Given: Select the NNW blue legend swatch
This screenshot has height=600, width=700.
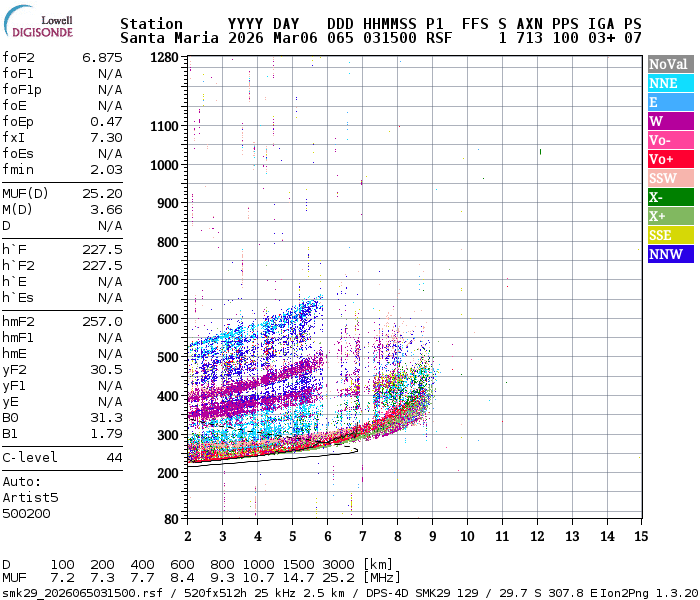Looking at the screenshot, I should [x=671, y=254].
